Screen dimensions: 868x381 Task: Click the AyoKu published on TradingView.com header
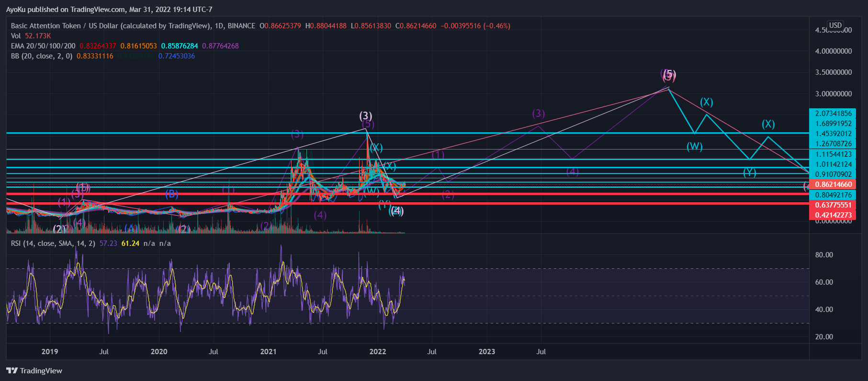pyautogui.click(x=109, y=10)
